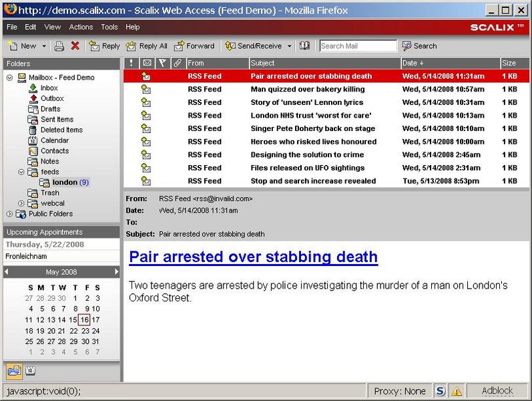Click inside the Search Mail field
Image resolution: width=532 pixels, height=401 pixels.
(x=357, y=46)
